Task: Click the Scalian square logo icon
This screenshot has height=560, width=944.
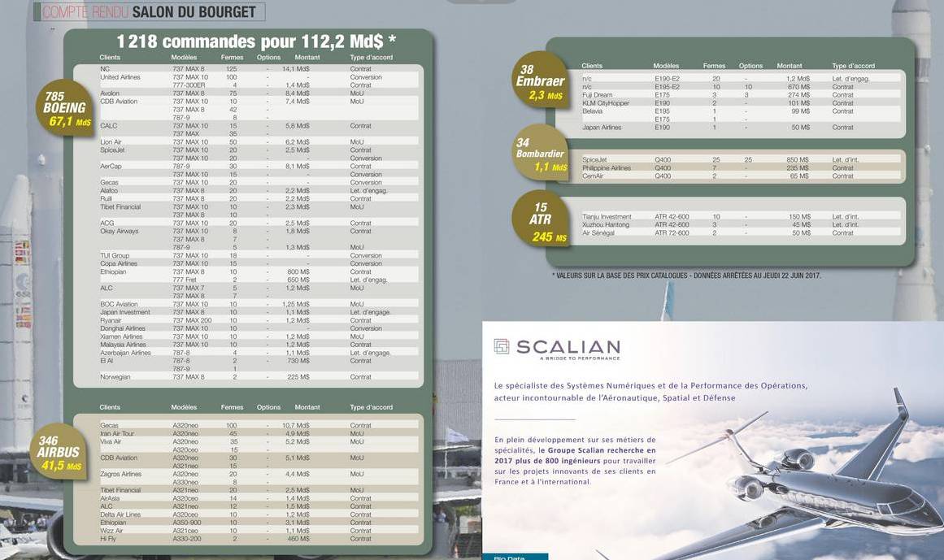Action: pos(501,346)
